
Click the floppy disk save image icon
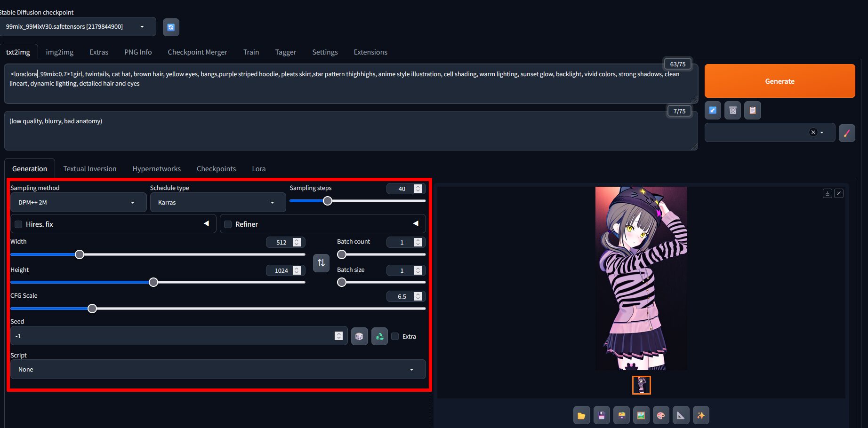coord(602,415)
